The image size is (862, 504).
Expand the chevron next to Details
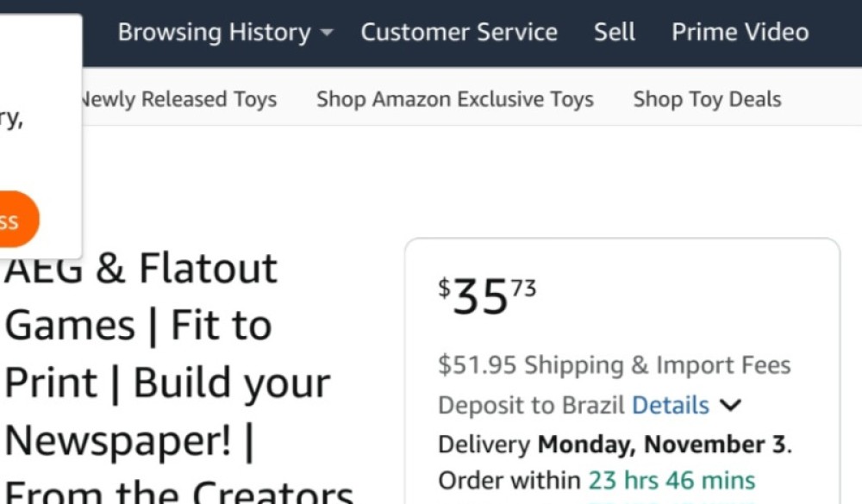click(x=729, y=405)
